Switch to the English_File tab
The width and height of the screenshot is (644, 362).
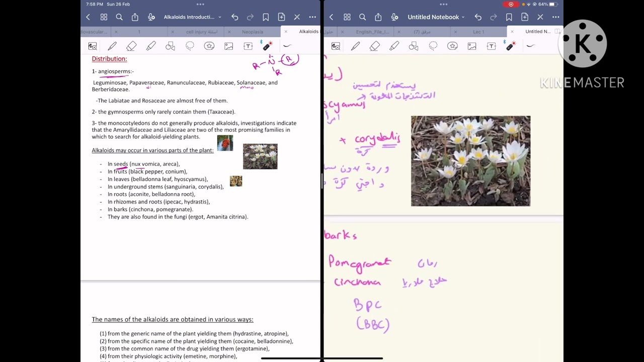click(372, 32)
